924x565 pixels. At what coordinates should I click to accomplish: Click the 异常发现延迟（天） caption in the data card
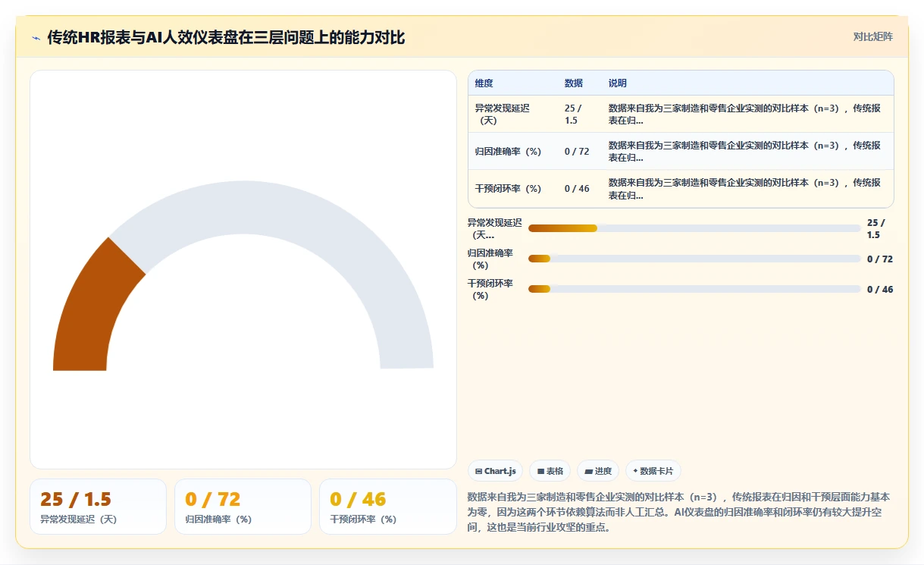click(x=79, y=519)
